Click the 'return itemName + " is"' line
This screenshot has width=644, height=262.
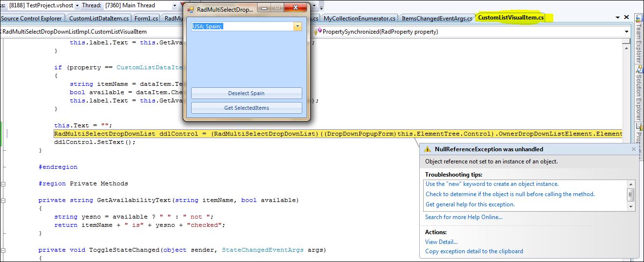point(140,225)
